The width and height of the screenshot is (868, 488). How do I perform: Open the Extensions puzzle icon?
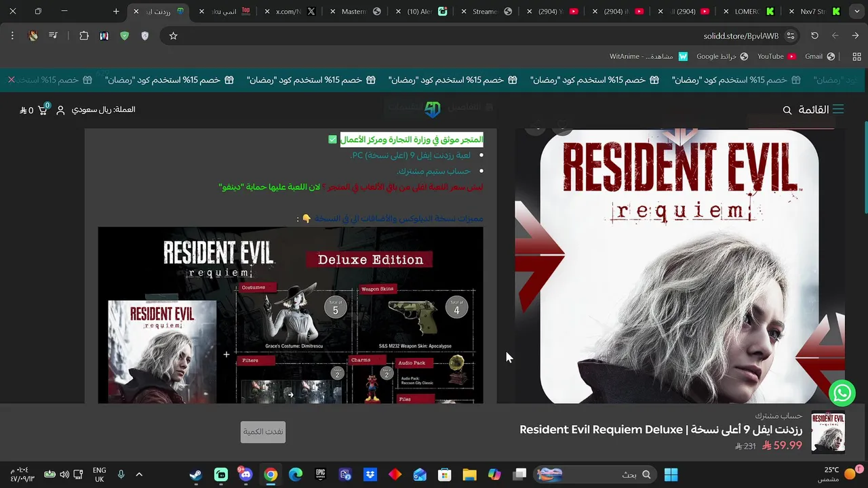pos(84,36)
